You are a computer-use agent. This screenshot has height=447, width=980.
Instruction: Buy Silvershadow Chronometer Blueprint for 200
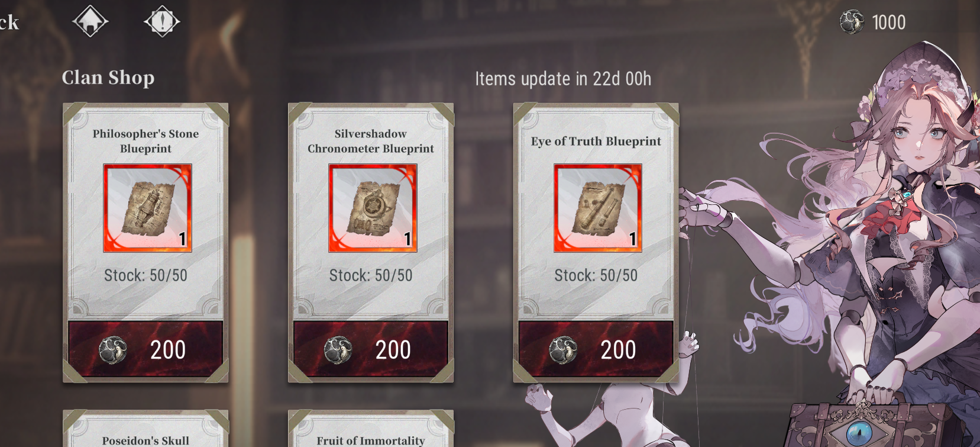(x=371, y=349)
